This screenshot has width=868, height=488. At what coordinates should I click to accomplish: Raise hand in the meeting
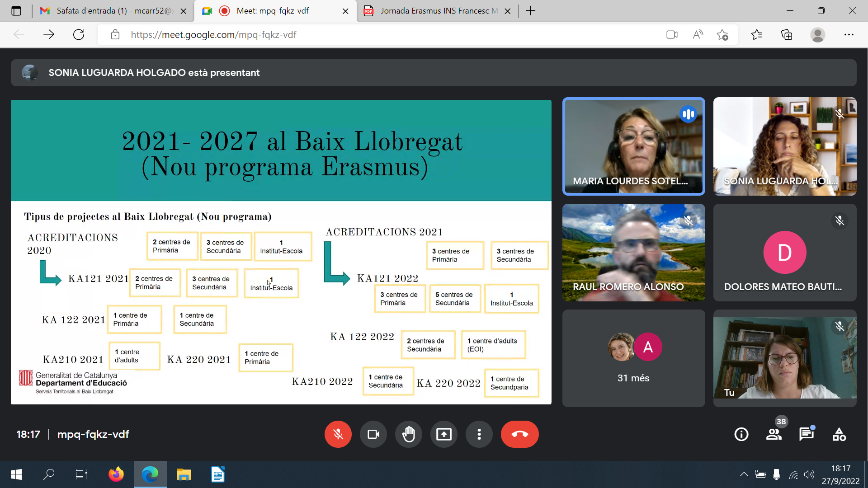[408, 434]
